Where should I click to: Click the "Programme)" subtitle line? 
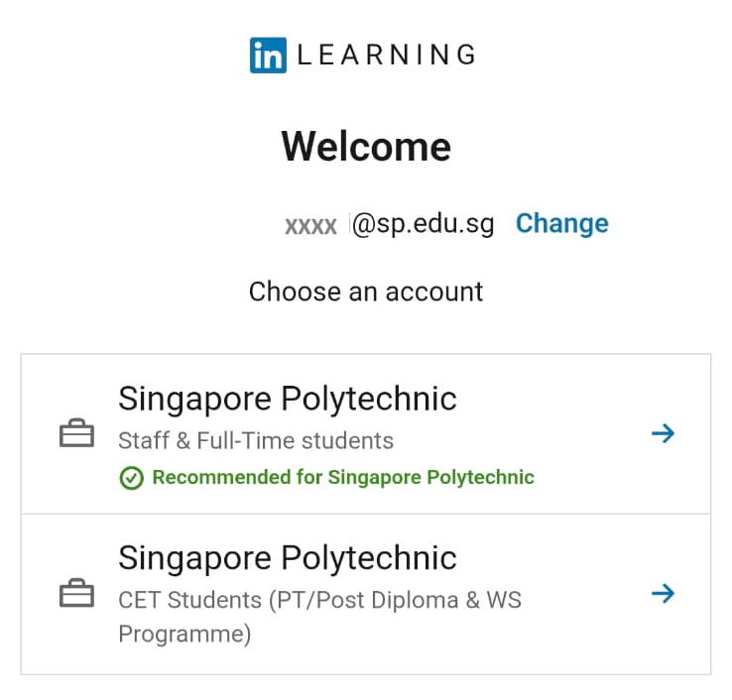pos(184,634)
